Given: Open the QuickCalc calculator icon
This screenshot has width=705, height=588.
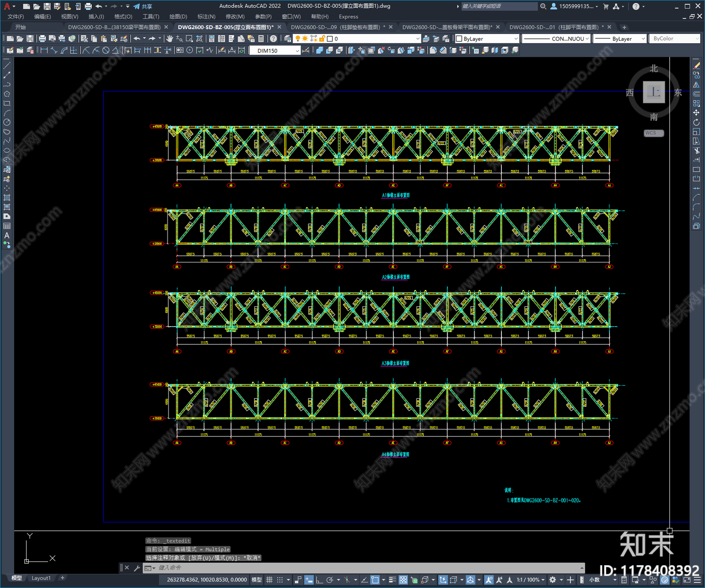Looking at the screenshot, I should (261, 39).
